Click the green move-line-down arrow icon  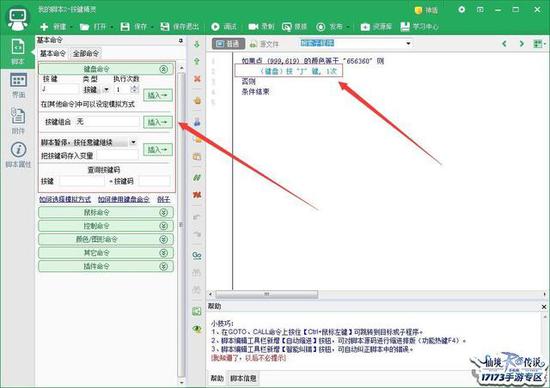point(197,44)
